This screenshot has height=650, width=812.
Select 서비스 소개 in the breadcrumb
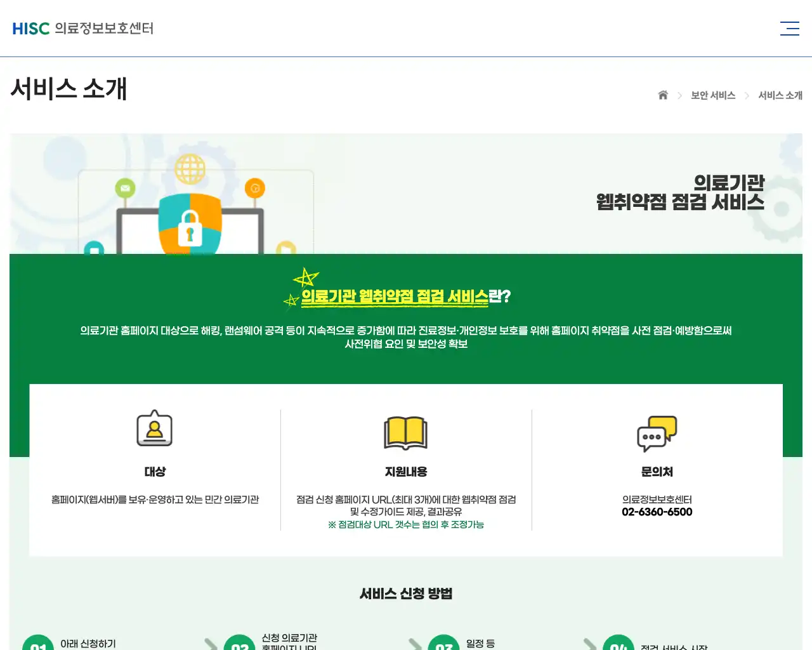click(780, 95)
